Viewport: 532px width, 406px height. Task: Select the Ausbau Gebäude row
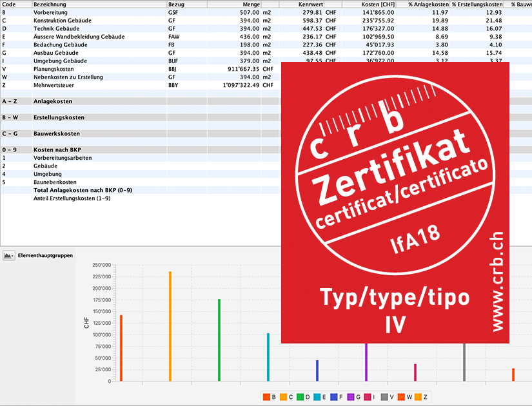[266, 53]
